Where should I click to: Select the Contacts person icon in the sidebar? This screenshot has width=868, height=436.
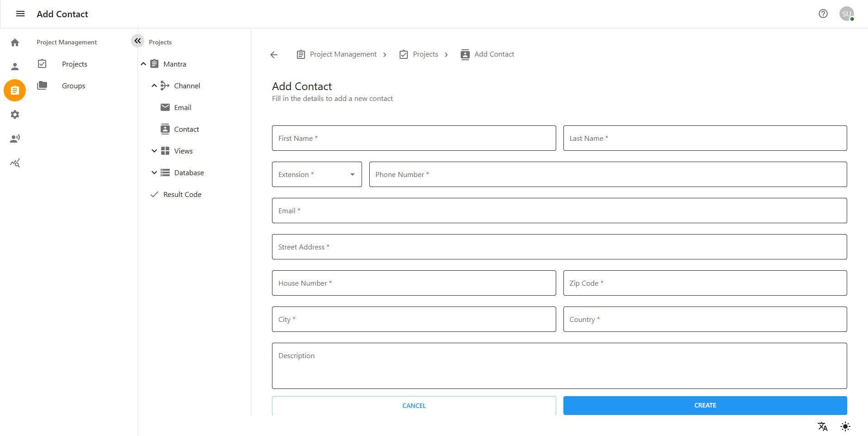click(x=15, y=66)
